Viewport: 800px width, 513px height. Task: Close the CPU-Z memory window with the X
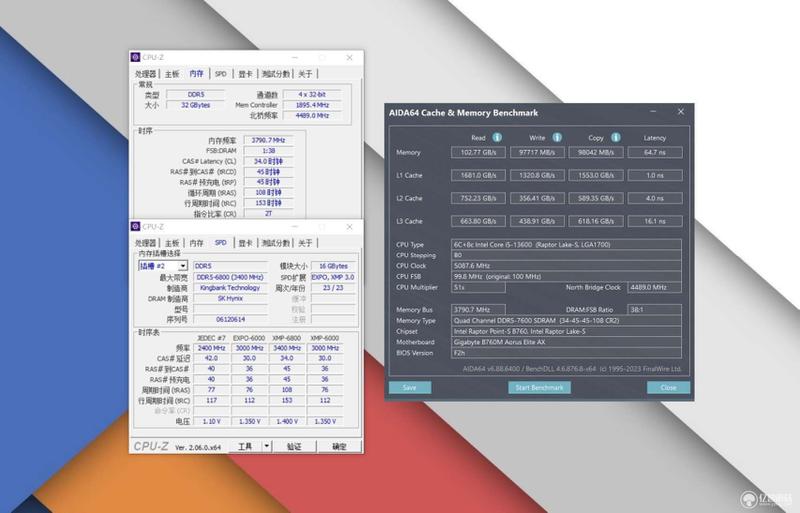click(x=349, y=58)
